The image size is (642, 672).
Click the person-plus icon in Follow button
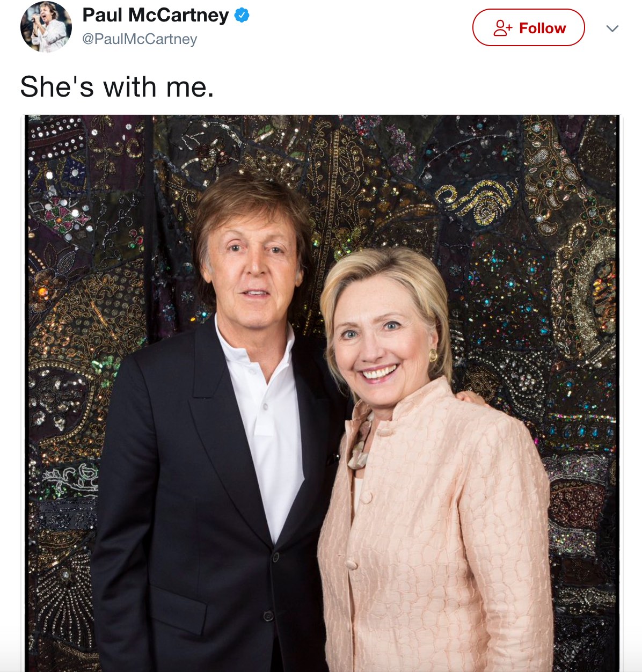502,28
